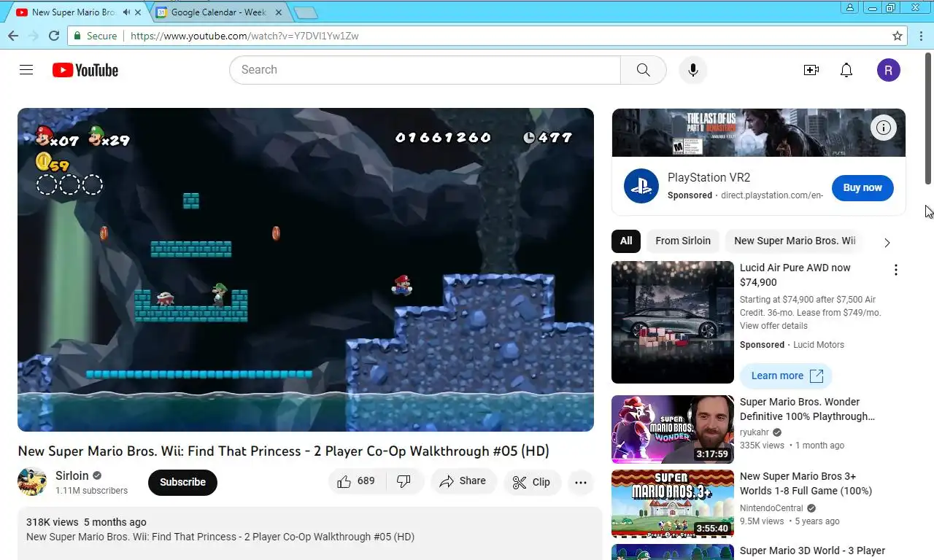Expand the video description box
The width and height of the screenshot is (934, 560).
click(x=309, y=534)
